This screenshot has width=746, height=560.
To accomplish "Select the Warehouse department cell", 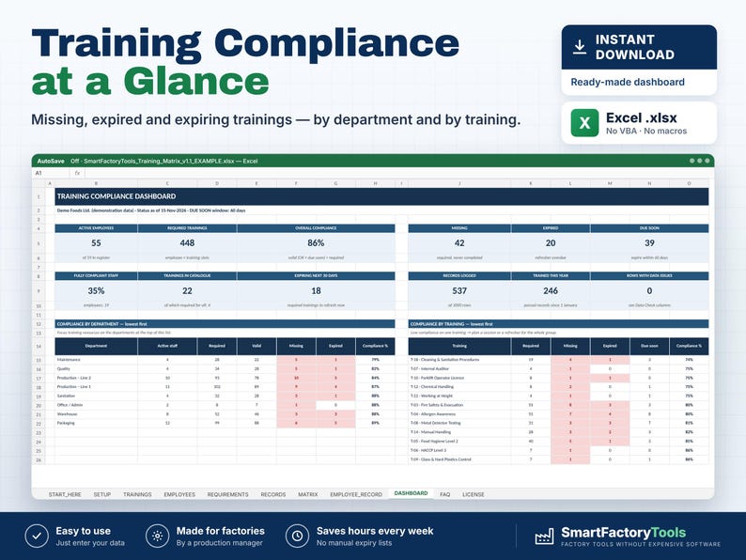I will 96,414.
